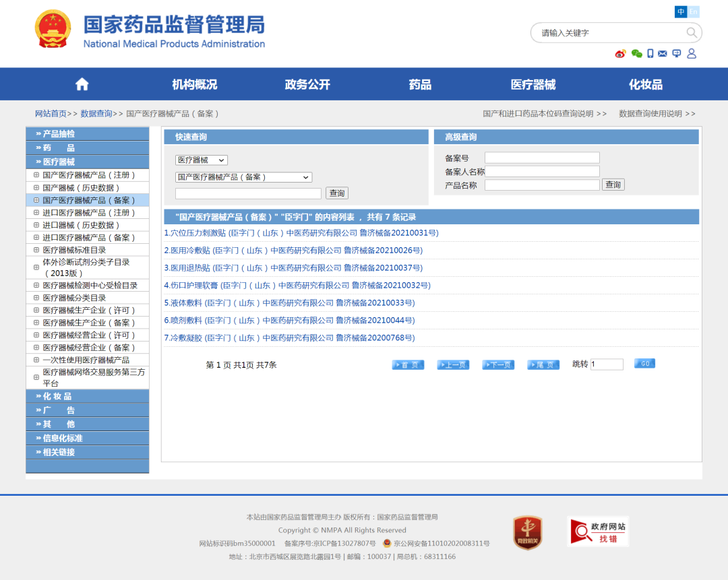Screen dimensions: 728x580
Task: Click the 下一页 next page button
Action: point(498,364)
